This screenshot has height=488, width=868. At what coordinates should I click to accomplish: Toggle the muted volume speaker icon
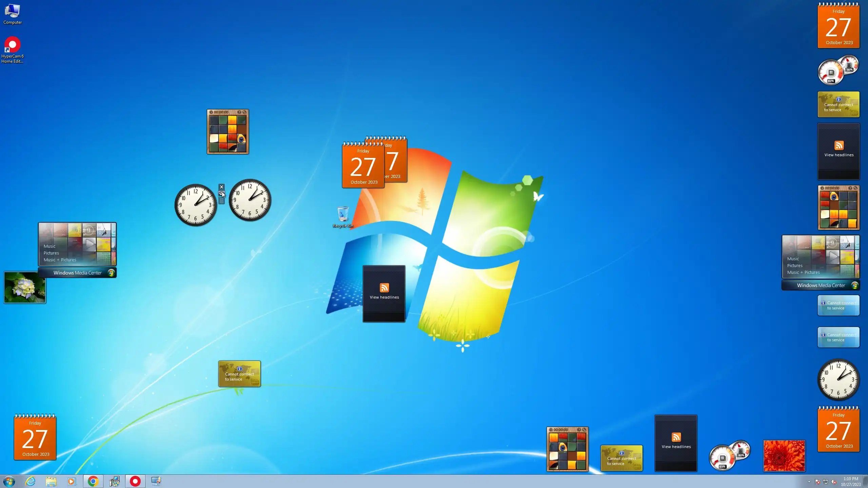[x=834, y=482]
